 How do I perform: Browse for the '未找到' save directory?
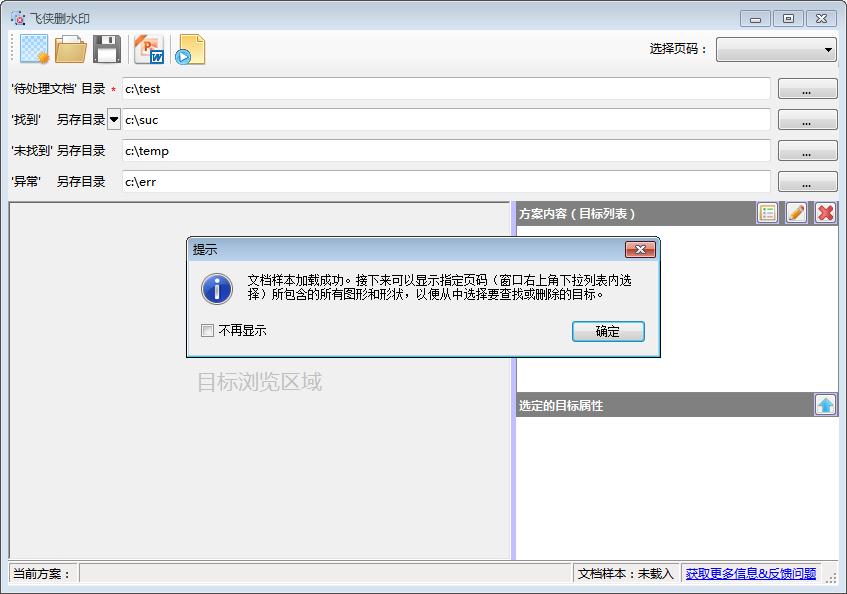pos(807,151)
